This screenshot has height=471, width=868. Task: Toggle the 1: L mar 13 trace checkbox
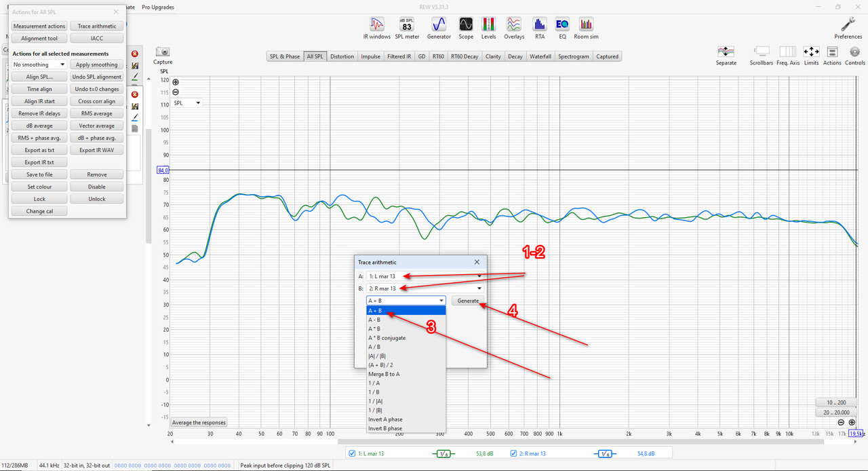point(351,453)
